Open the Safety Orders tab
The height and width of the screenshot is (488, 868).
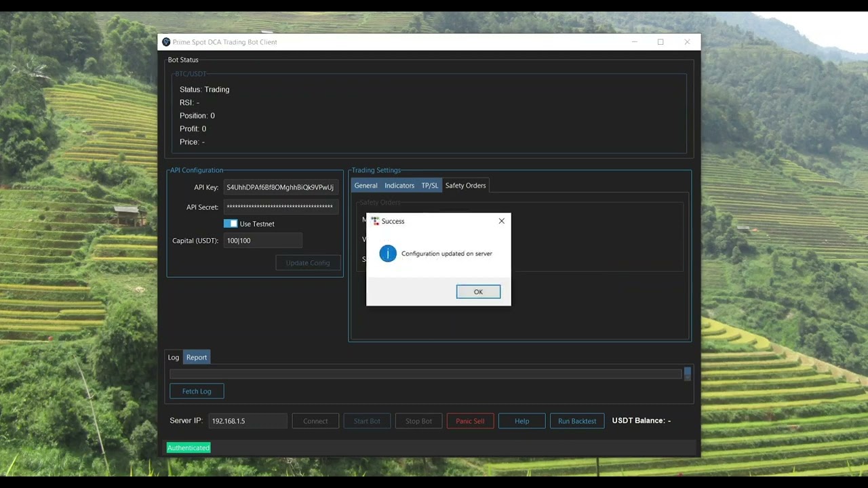(x=465, y=186)
